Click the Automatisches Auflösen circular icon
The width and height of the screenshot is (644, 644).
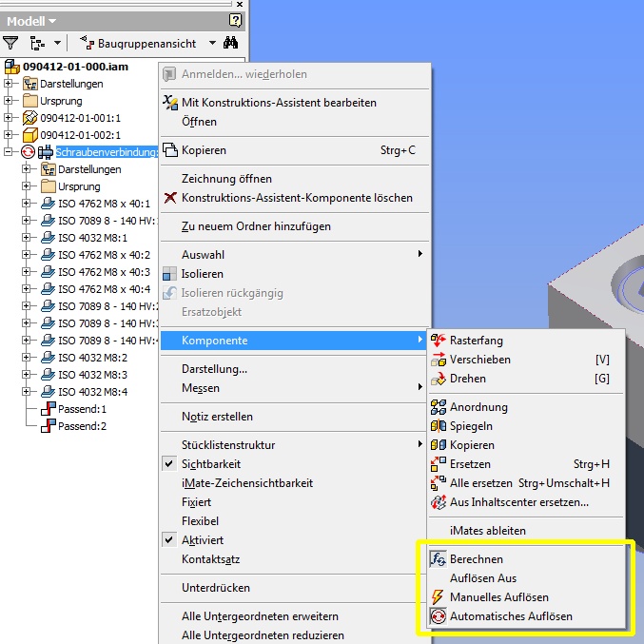439,616
